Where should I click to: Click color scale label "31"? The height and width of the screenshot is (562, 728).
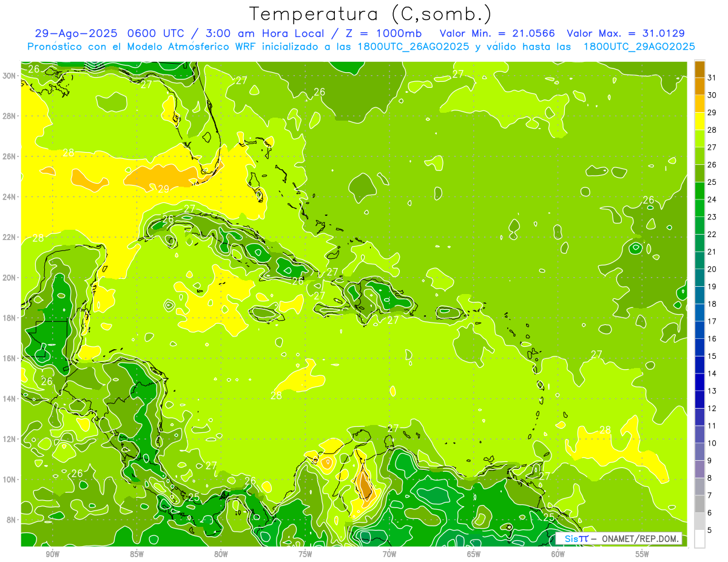712,78
